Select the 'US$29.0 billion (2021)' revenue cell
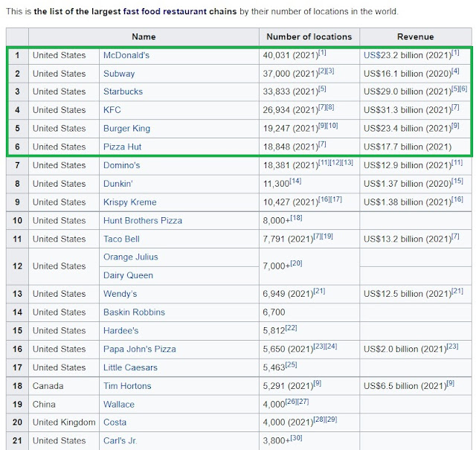This screenshot has height=450, width=476. pyautogui.click(x=416, y=91)
